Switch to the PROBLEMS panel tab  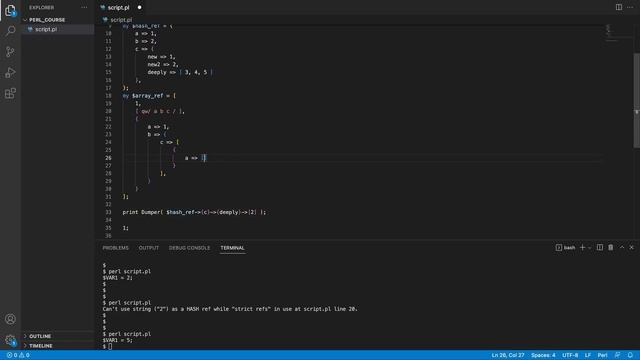[116, 248]
